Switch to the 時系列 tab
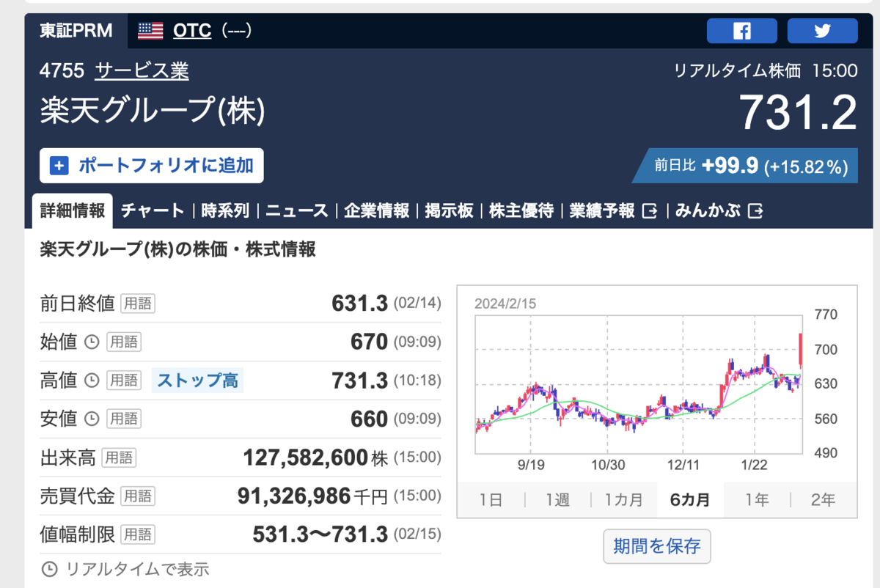880x588 pixels. pos(225,211)
